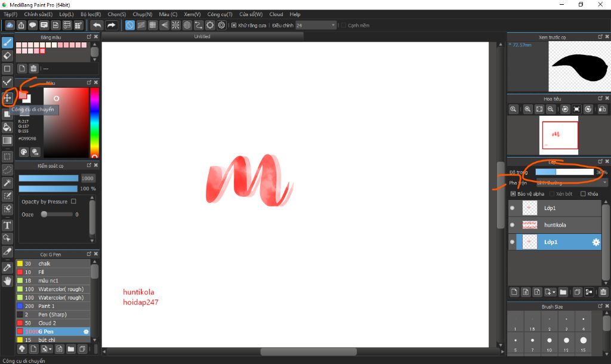The width and height of the screenshot is (611, 364).
Task: Expand the add-layer dropdown arrow in layer panel
Action: pyautogui.click(x=554, y=292)
